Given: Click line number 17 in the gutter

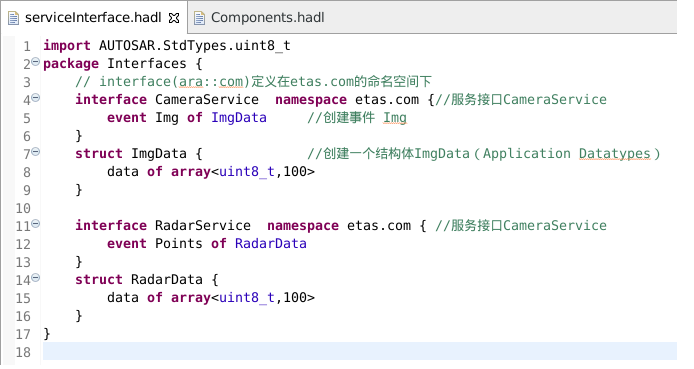Looking at the screenshot, I should point(23,334).
